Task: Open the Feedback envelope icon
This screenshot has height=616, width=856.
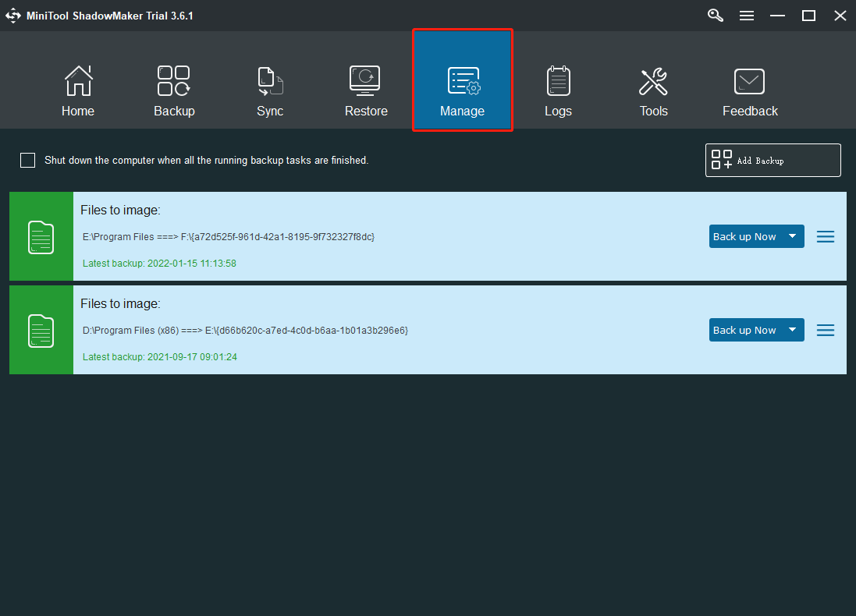Action: pos(749,80)
